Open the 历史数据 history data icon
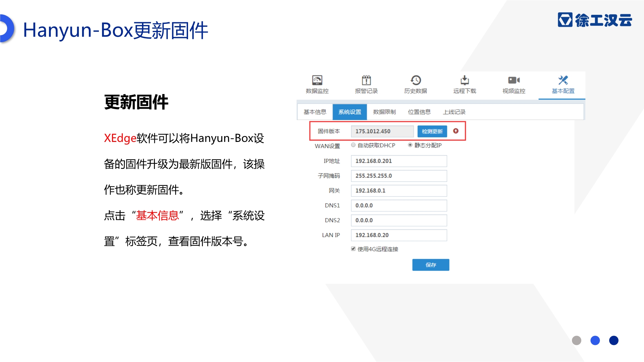Screen dimensions: 644x362 [x=415, y=84]
